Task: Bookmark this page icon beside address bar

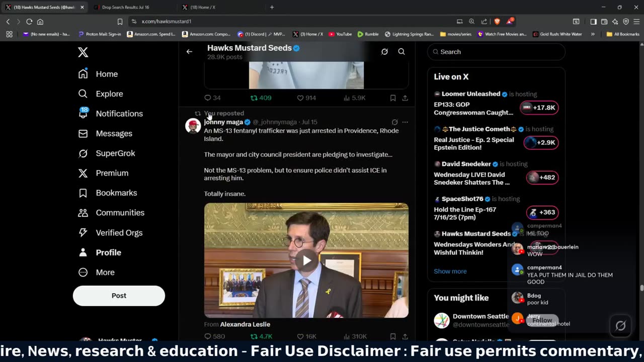Action: click(120, 22)
